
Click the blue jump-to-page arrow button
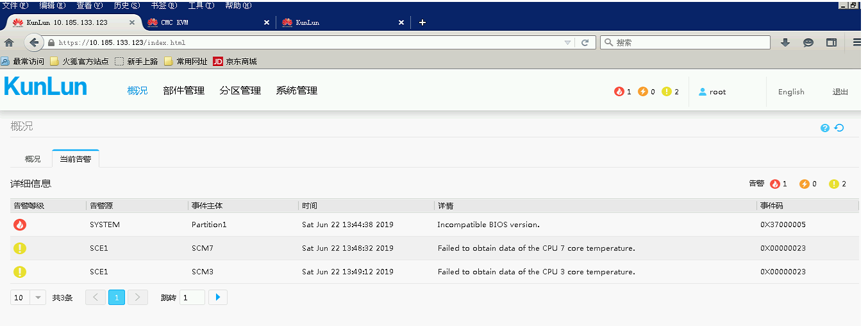tap(218, 297)
